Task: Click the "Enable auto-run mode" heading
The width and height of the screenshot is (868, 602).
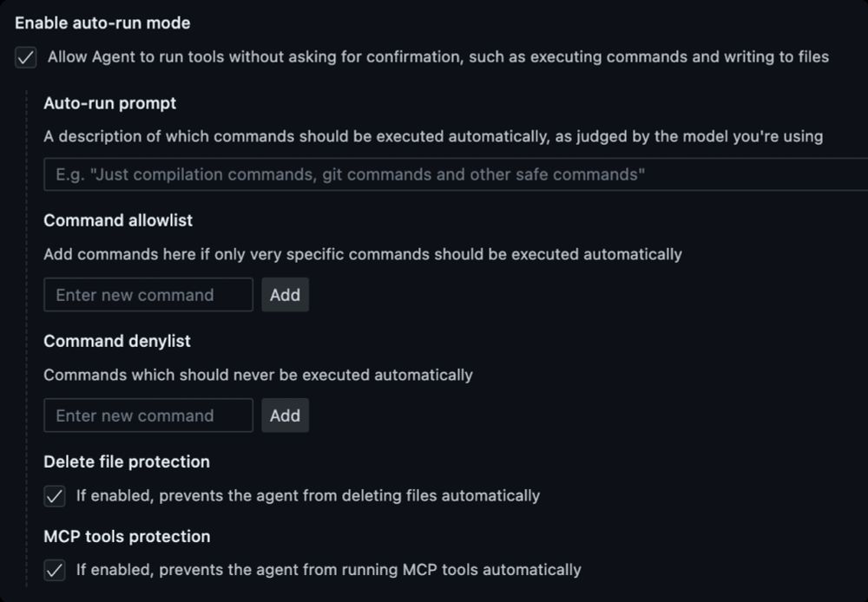Action: (102, 23)
